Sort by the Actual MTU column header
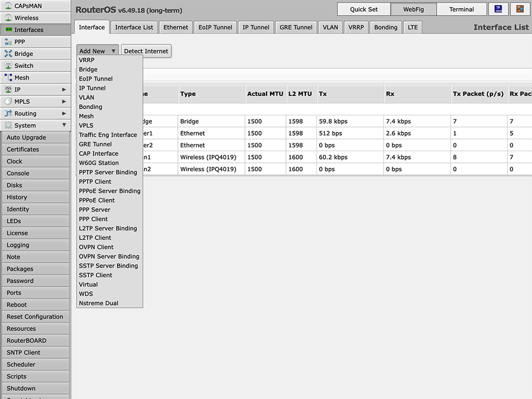Image resolution: width=532 pixels, height=399 pixels. coord(265,94)
